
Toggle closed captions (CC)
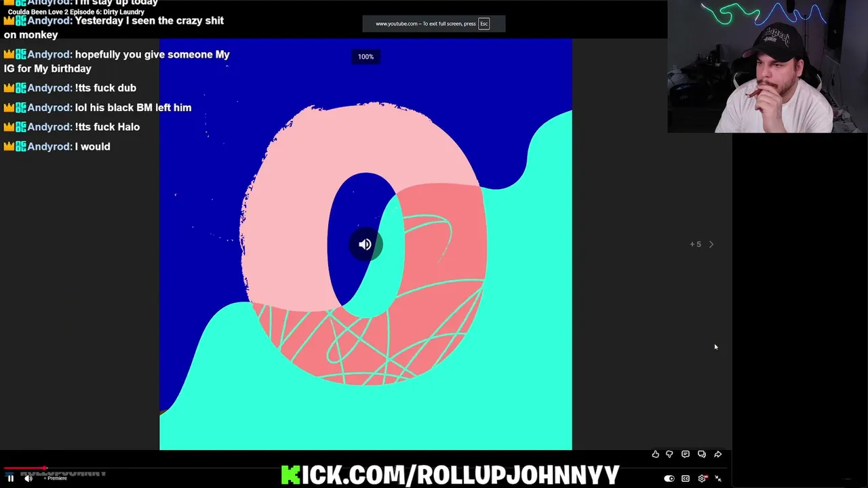click(x=686, y=479)
